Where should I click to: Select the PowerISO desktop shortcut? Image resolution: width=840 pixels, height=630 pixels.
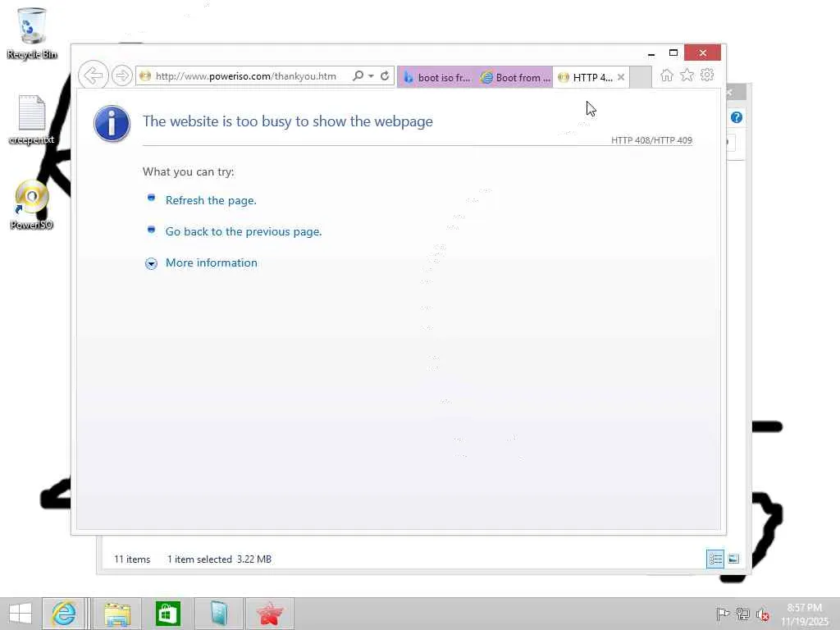point(32,205)
